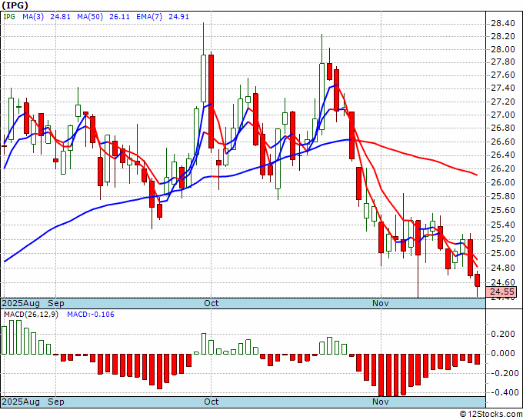
Task: Click the MACD:-0.106 value
Action: click(x=91, y=315)
